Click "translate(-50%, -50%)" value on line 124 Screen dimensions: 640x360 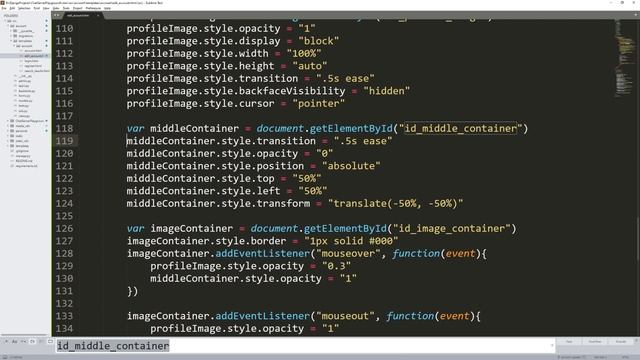coord(396,203)
